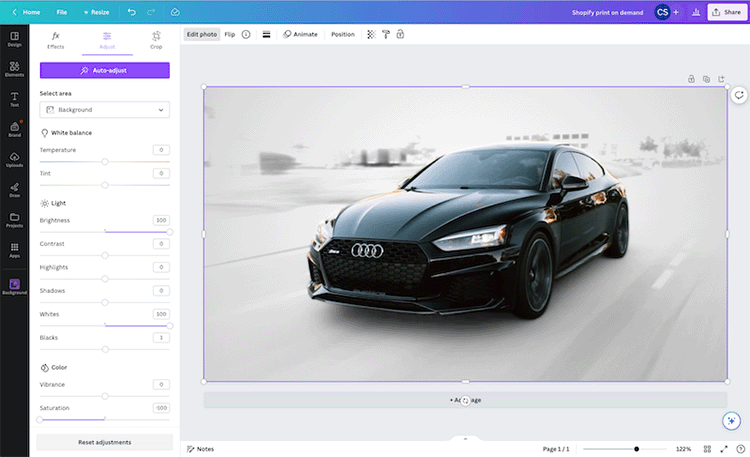
Task: Click the Temperature slider handle
Action: (x=105, y=162)
